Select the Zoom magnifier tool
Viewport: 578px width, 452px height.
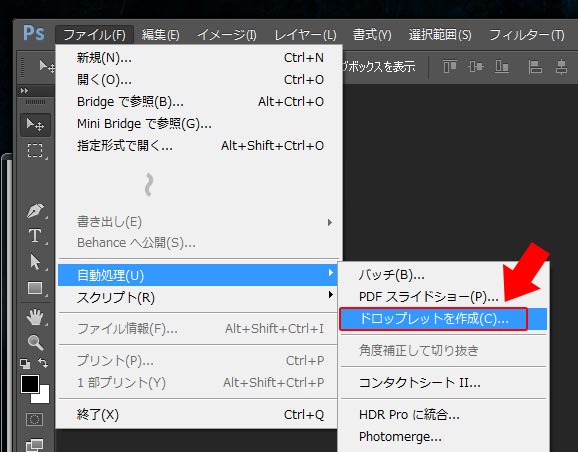pyautogui.click(x=35, y=342)
